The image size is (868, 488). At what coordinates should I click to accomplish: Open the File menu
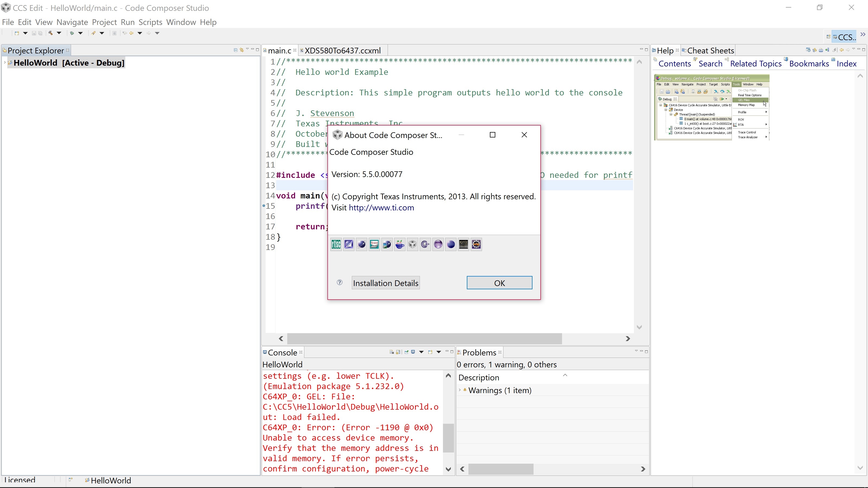8,22
